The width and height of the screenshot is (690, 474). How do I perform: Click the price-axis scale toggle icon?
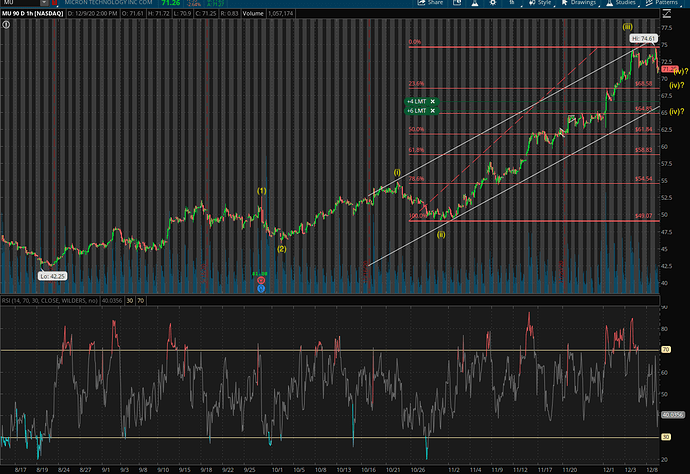[667, 14]
